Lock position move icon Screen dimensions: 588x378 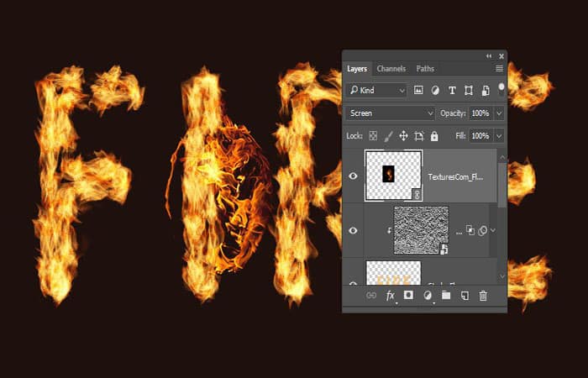(x=403, y=136)
